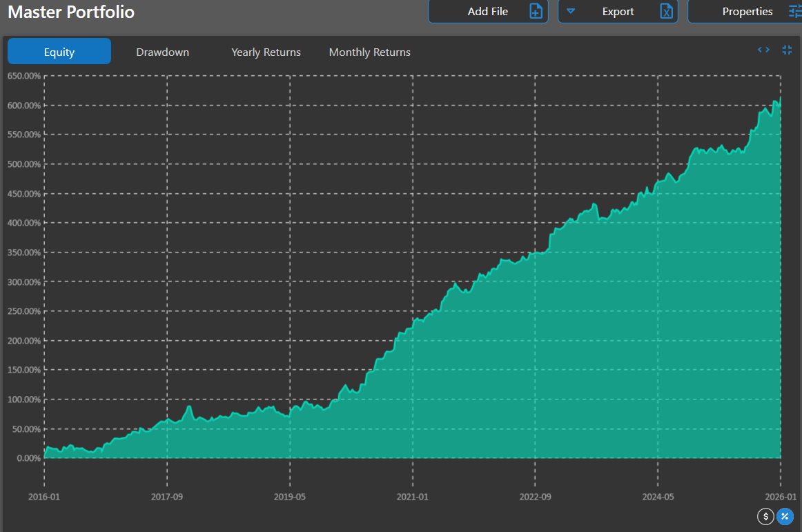Open the Yearly Returns tab

click(266, 52)
